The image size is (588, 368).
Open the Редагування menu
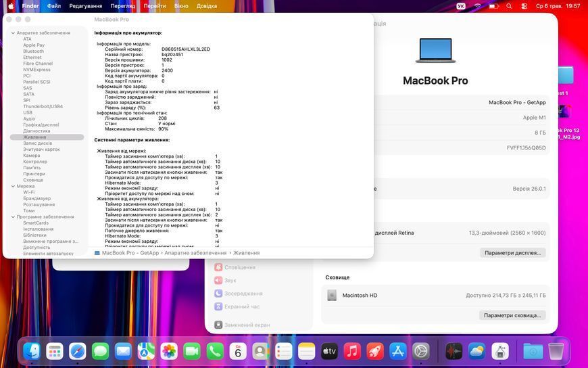86,6
